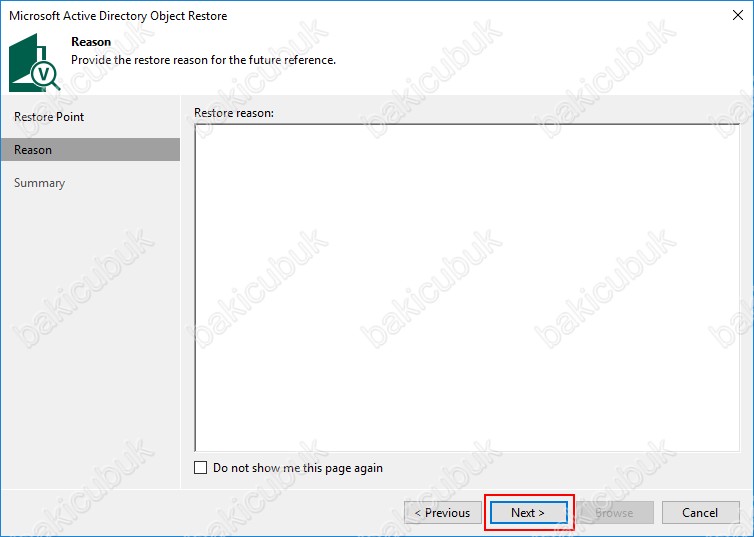Cancel the restore wizard
This screenshot has width=754, height=537.
click(700, 512)
